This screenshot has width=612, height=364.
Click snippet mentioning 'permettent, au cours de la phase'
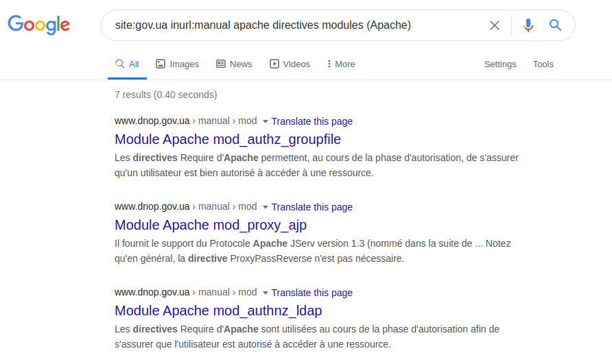point(316,165)
